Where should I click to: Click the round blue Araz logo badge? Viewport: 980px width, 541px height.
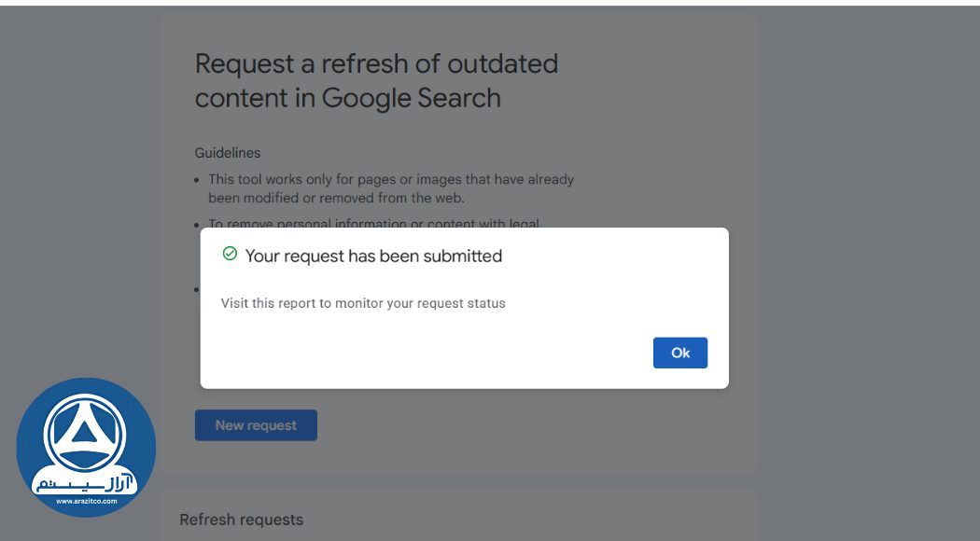86,447
